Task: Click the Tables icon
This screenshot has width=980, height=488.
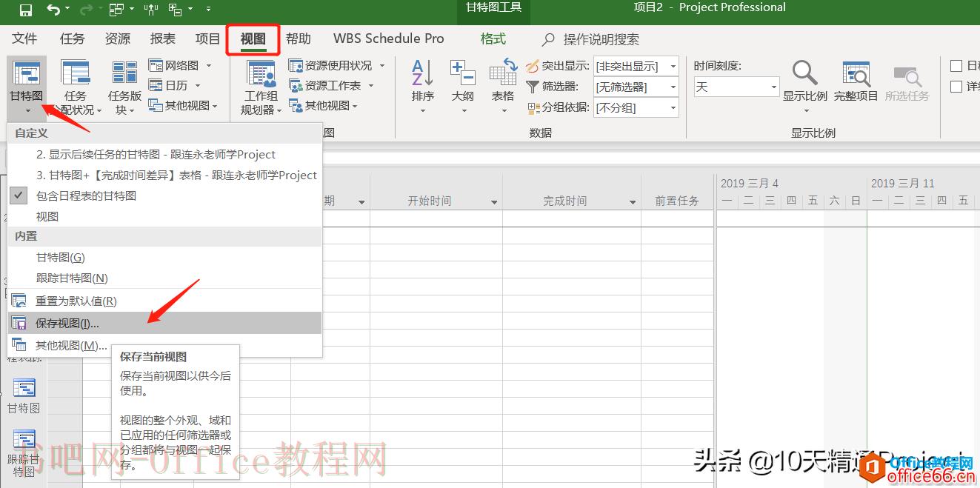Action: coord(503,72)
